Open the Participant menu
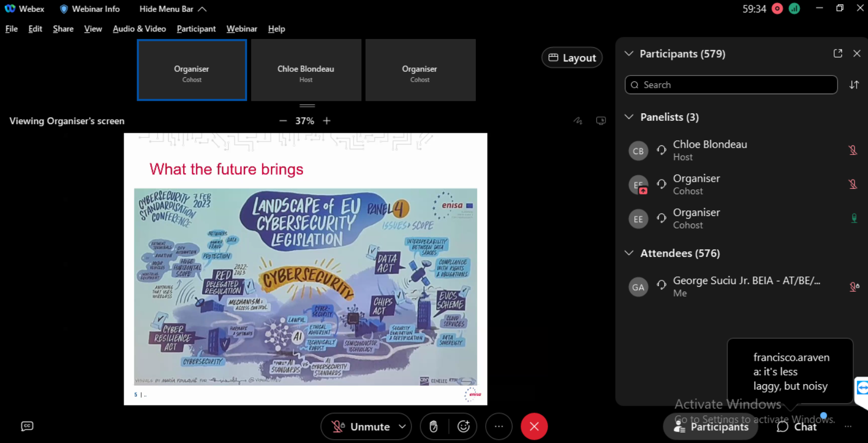 [196, 29]
